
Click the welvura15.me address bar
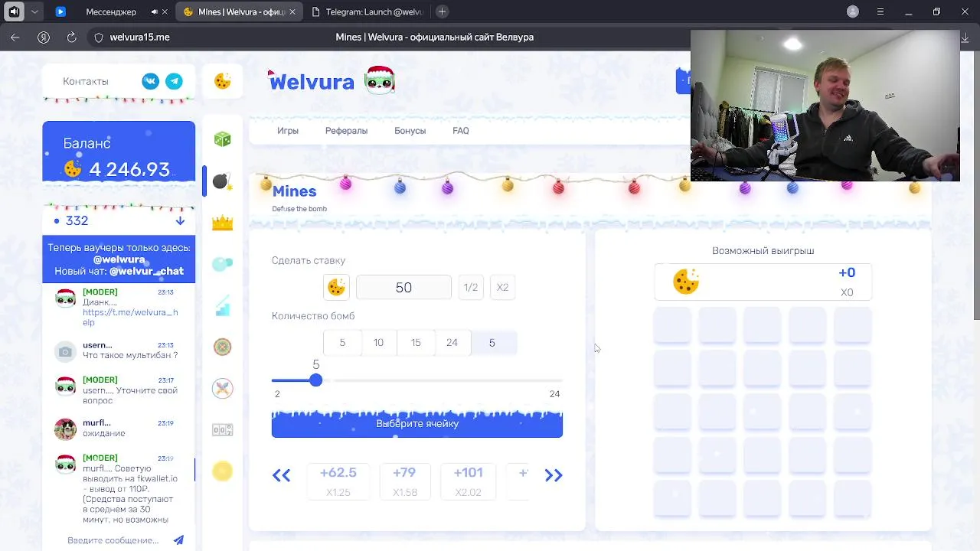coord(139,37)
